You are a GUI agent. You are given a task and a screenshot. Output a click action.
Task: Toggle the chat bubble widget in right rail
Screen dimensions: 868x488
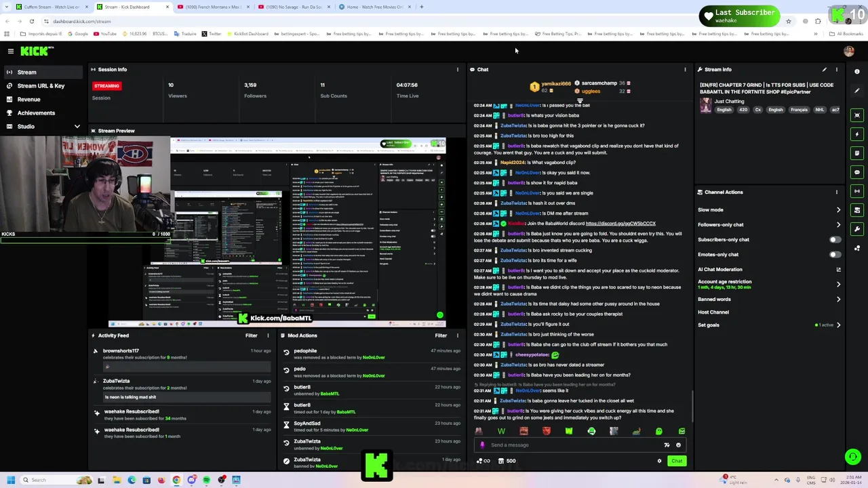[x=857, y=172]
